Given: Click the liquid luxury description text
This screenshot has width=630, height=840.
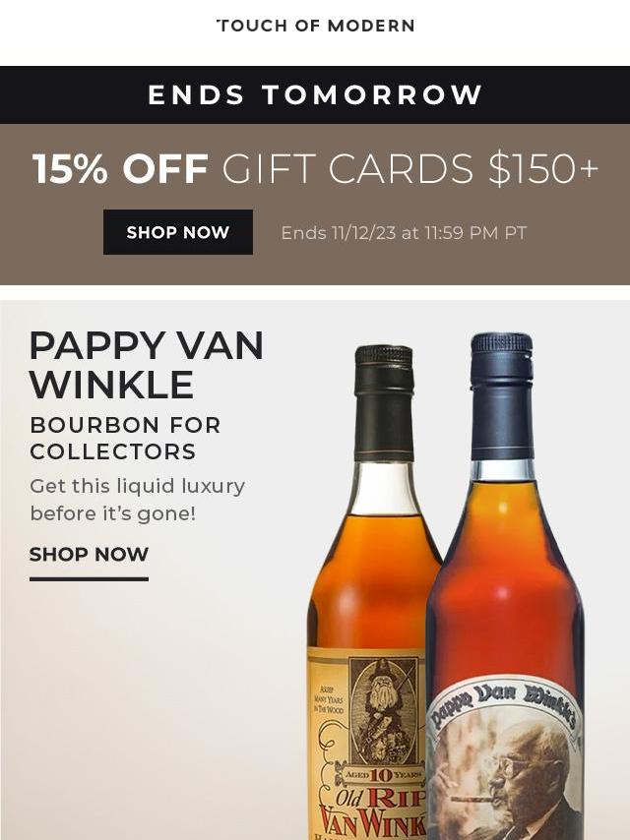Looking at the screenshot, I should click(137, 500).
